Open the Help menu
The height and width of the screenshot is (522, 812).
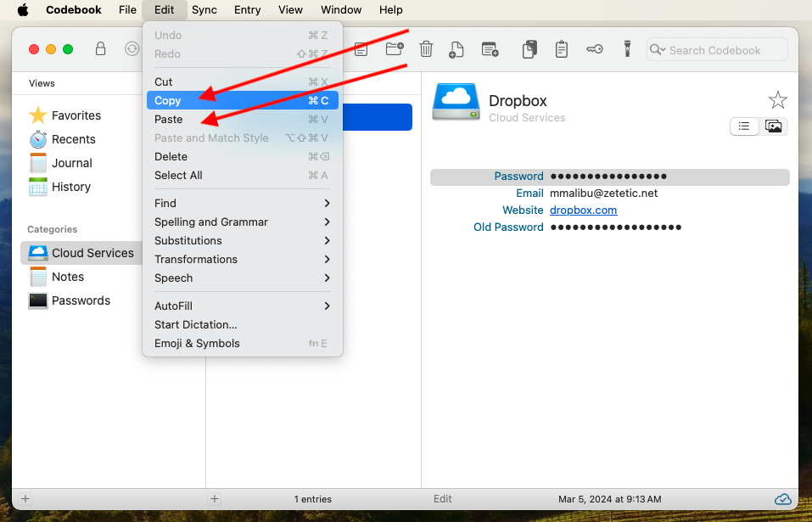390,10
